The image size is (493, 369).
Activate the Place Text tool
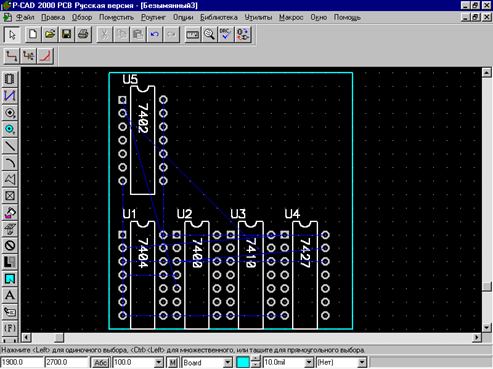pyautogui.click(x=10, y=295)
